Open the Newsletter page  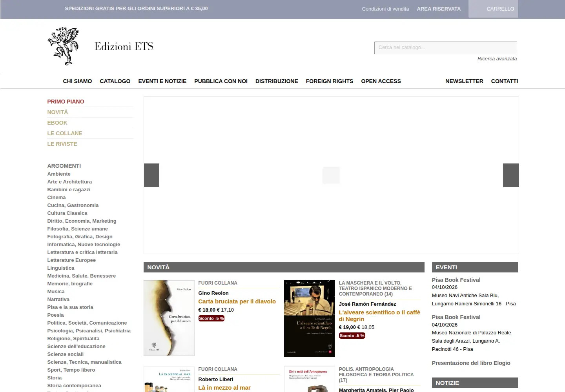click(464, 81)
